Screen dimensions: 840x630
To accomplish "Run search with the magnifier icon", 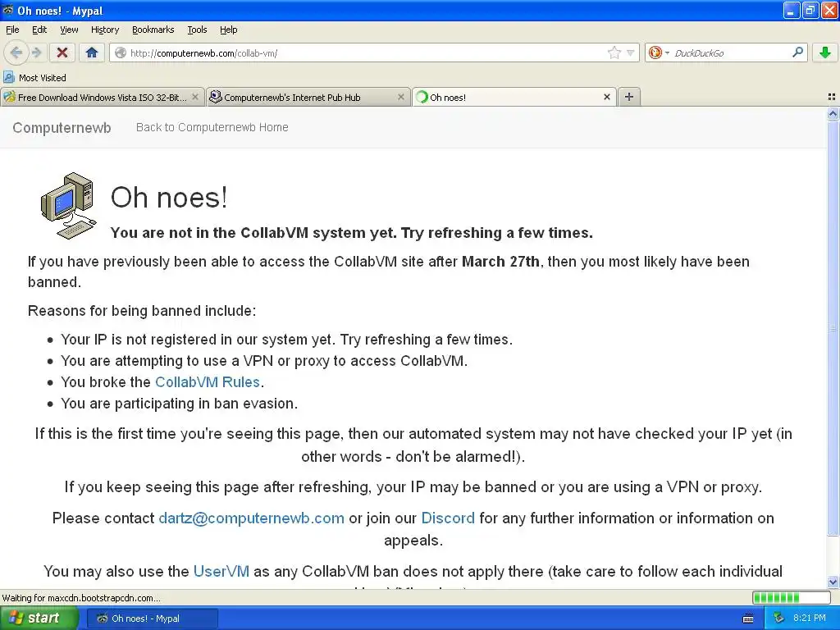I will pyautogui.click(x=797, y=52).
